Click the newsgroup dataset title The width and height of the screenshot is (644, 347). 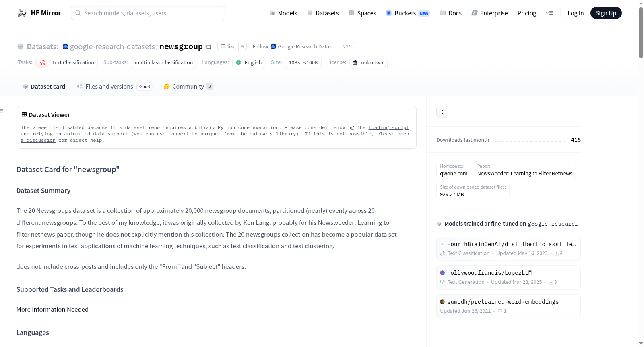[x=181, y=47]
